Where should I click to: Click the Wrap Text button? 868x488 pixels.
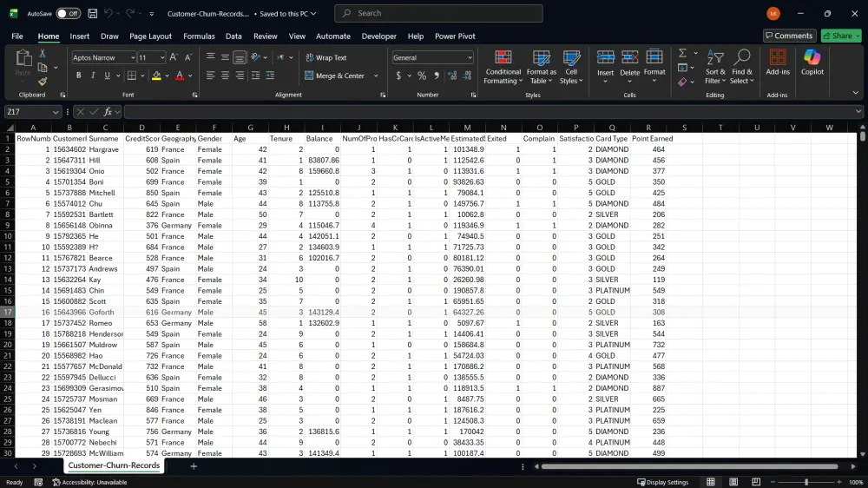(325, 57)
